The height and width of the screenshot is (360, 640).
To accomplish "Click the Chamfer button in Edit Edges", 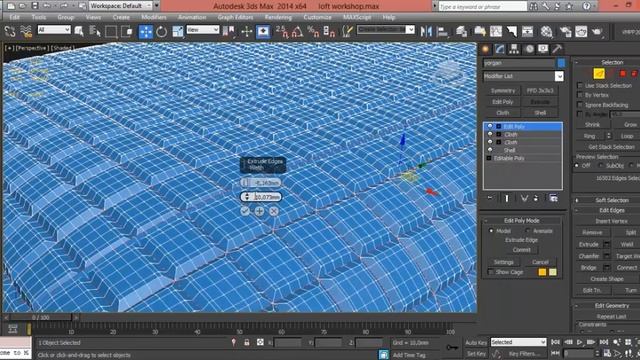I will [x=589, y=256].
